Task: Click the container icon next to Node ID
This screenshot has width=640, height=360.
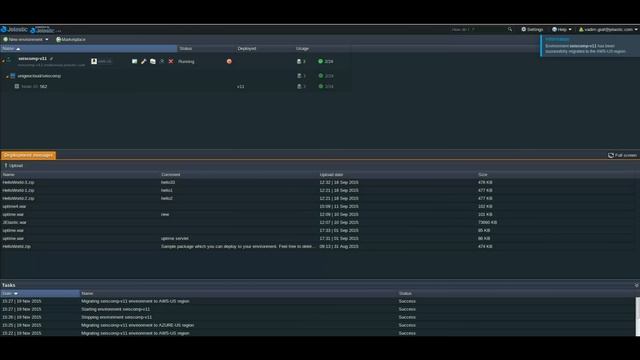Action: click(17, 86)
